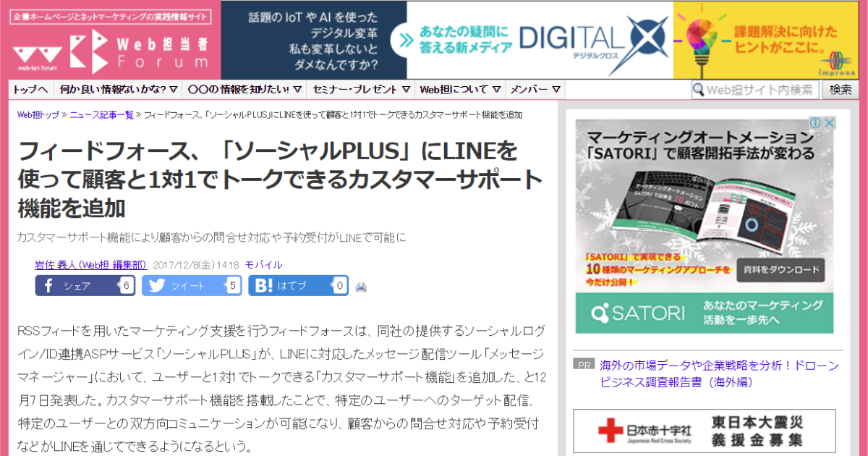Click 資料をダウンロード button in SATORI ad
Image resolution: width=868 pixels, height=456 pixels.
pos(780,271)
